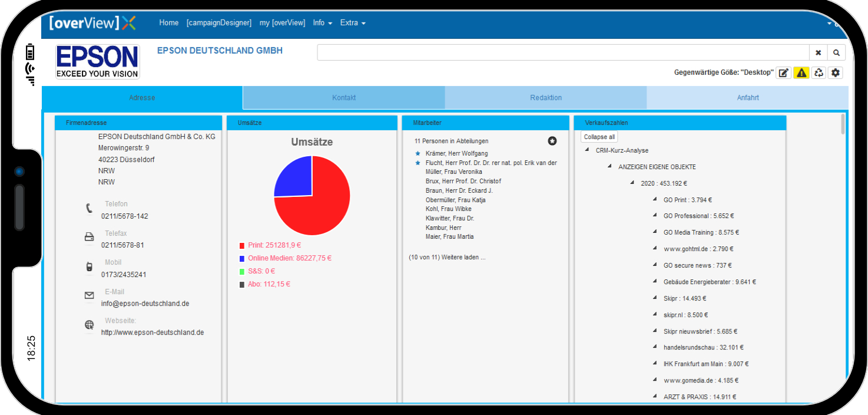Viewport: 868px width, 415px height.
Task: Click the telephone icon beside Telefon
Action: [90, 208]
